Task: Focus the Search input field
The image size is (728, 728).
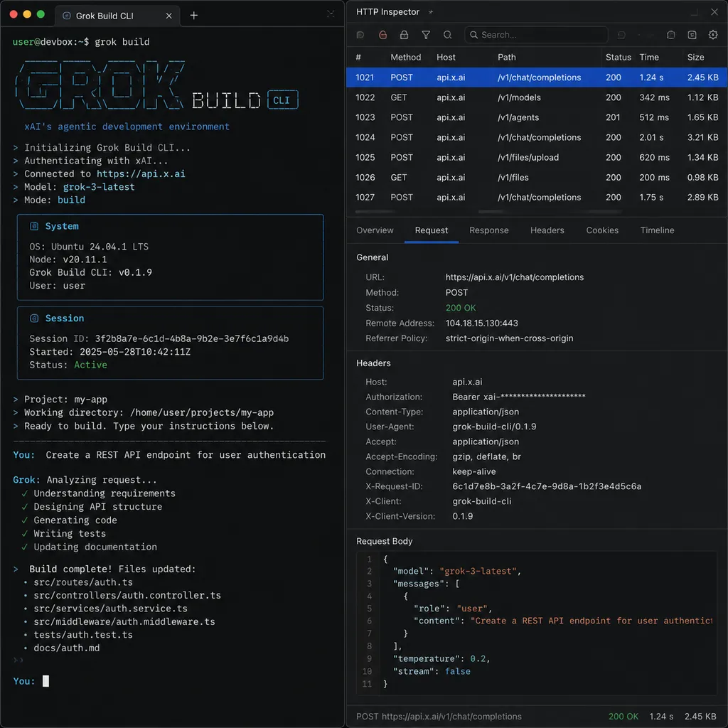Action: click(x=536, y=35)
